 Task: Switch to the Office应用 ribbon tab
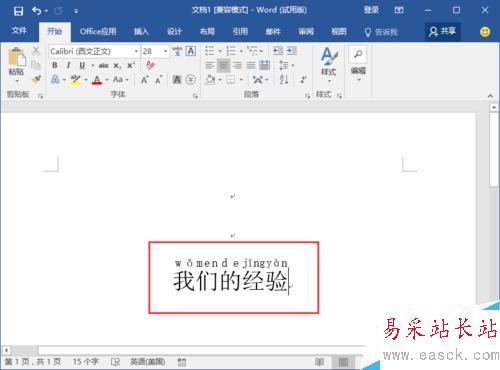click(98, 32)
